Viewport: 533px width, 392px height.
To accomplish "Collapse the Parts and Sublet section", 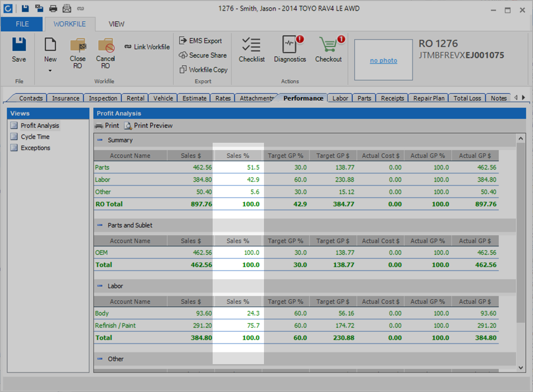I will [100, 225].
